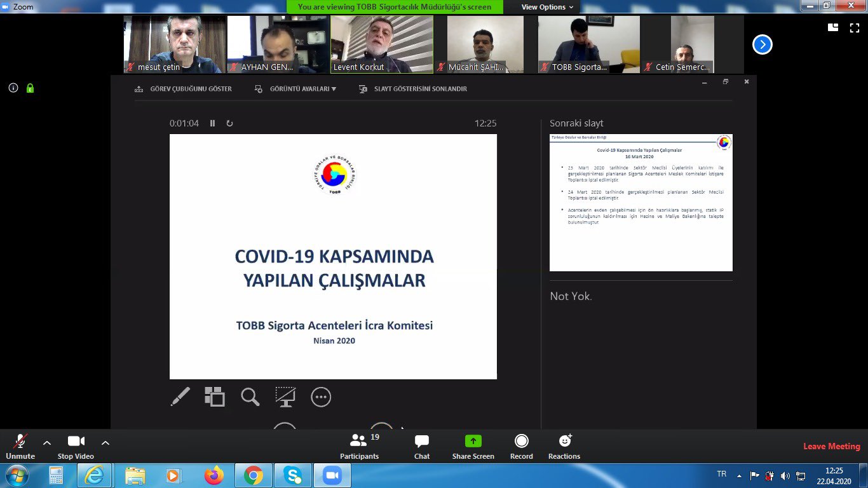Expand audio options arrow next to Unmute
Screen dimensions: 868x488
[47, 442]
